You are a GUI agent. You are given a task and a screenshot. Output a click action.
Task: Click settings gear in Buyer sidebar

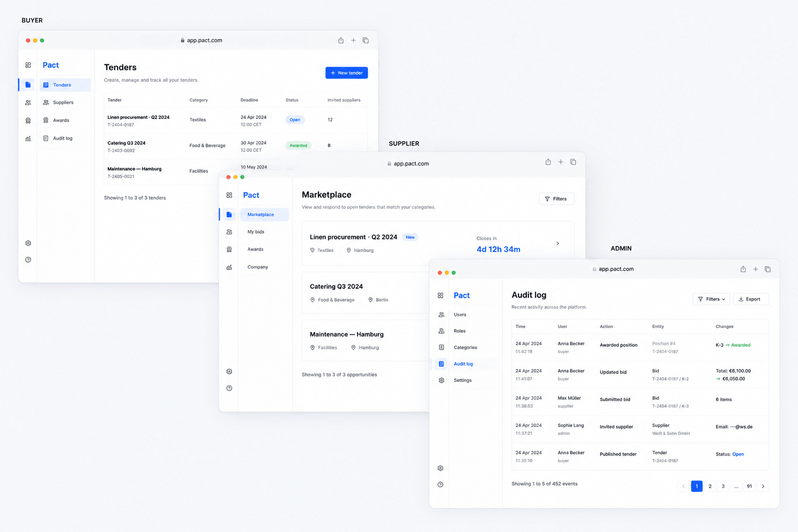pos(28,243)
